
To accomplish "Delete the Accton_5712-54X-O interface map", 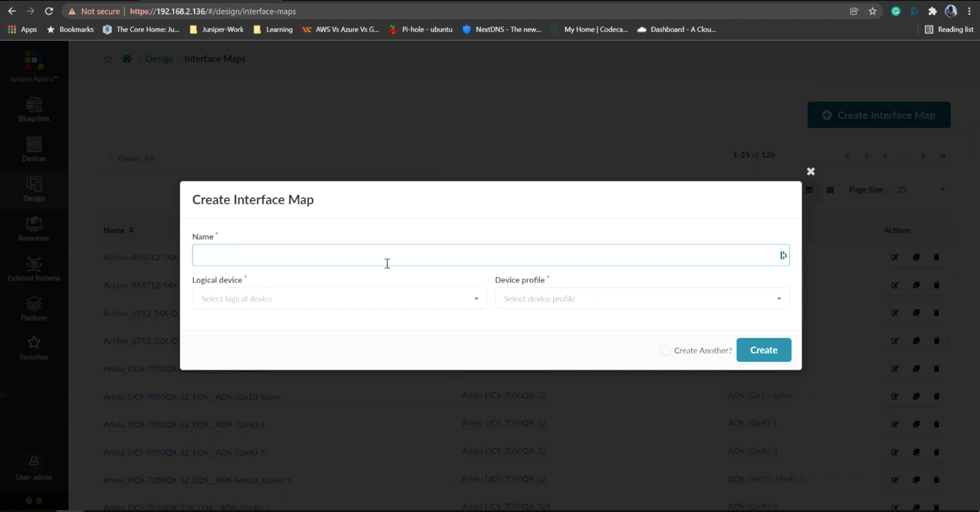I will [936, 313].
